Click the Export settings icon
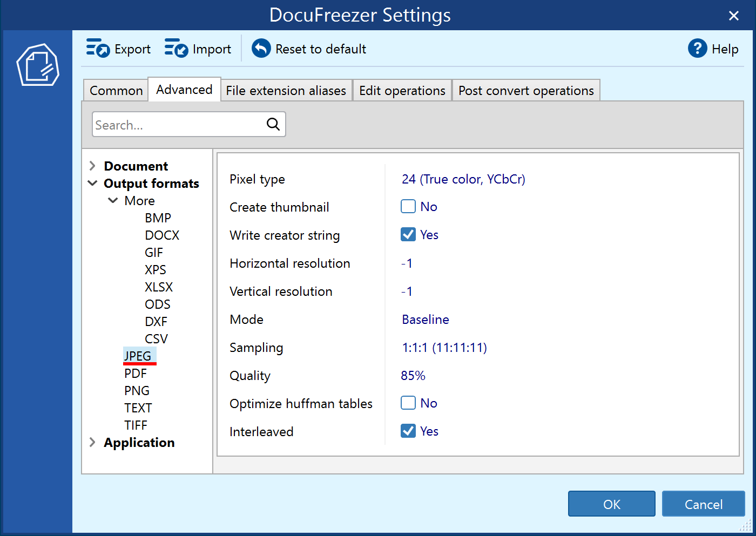The image size is (756, 536). pos(98,48)
